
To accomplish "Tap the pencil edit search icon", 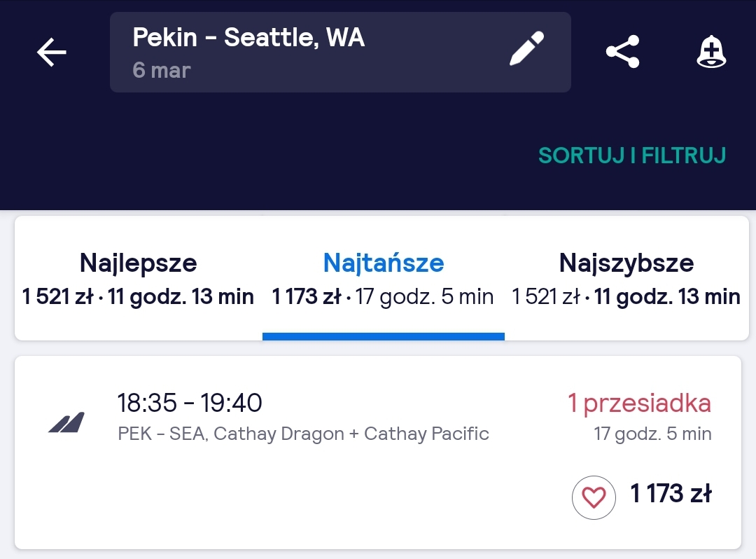I will pyautogui.click(x=526, y=48).
